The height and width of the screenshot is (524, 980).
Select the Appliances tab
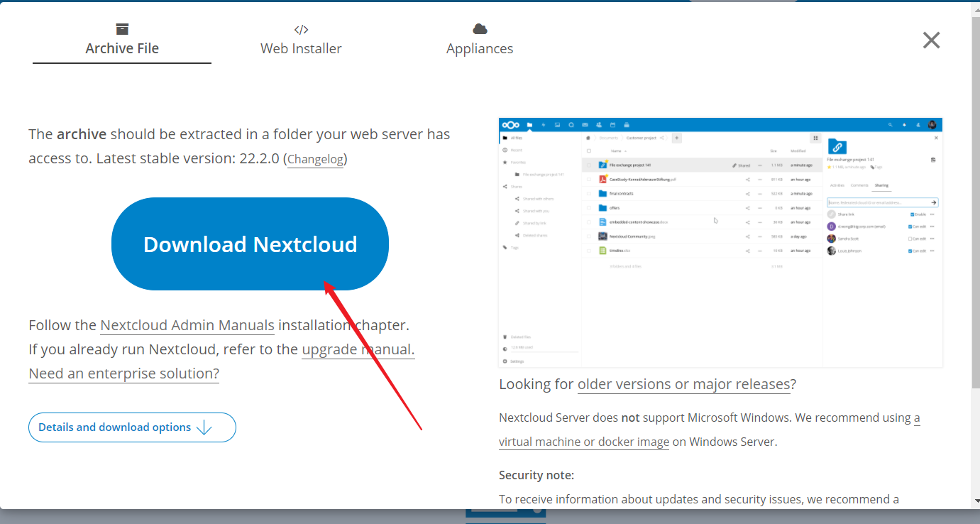point(480,40)
